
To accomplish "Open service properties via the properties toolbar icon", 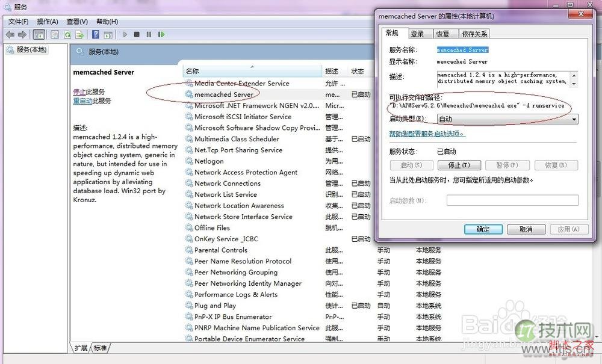I will click(54, 34).
